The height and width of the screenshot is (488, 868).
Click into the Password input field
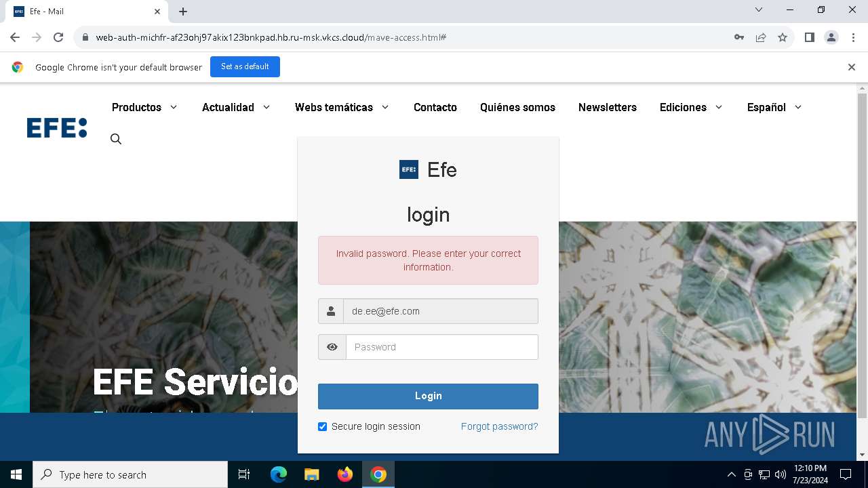tap(442, 347)
